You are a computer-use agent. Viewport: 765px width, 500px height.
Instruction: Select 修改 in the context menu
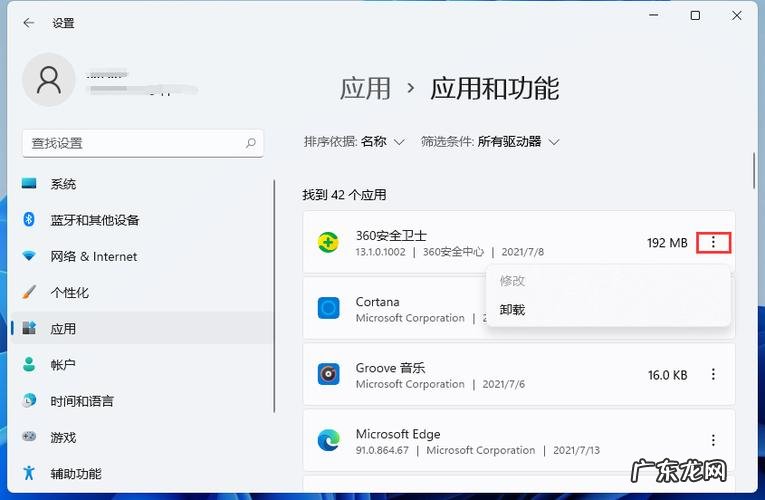[512, 281]
